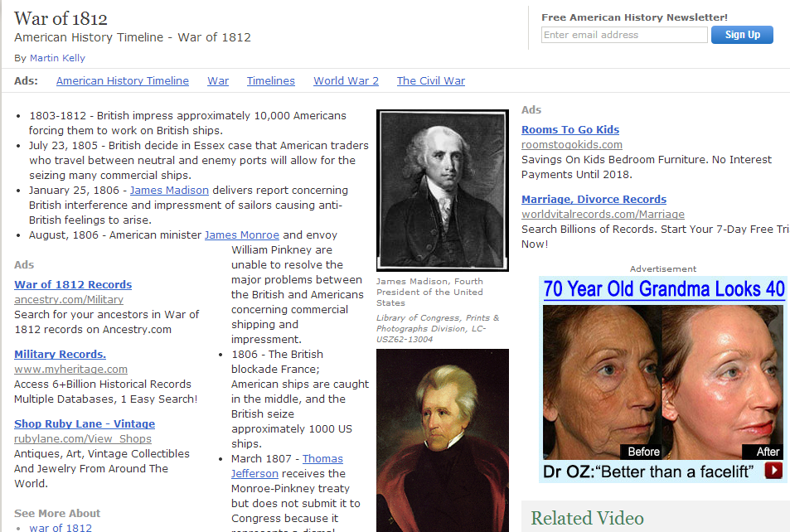
Task: Open author link Martin Kelly
Action: [x=57, y=58]
